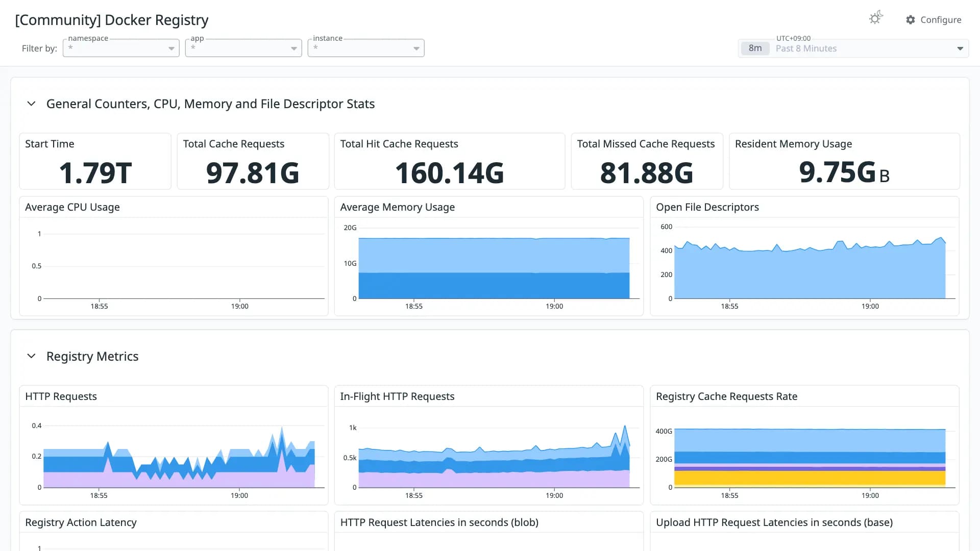
Task: Click the Start Time 1.79T value
Action: [x=95, y=173]
